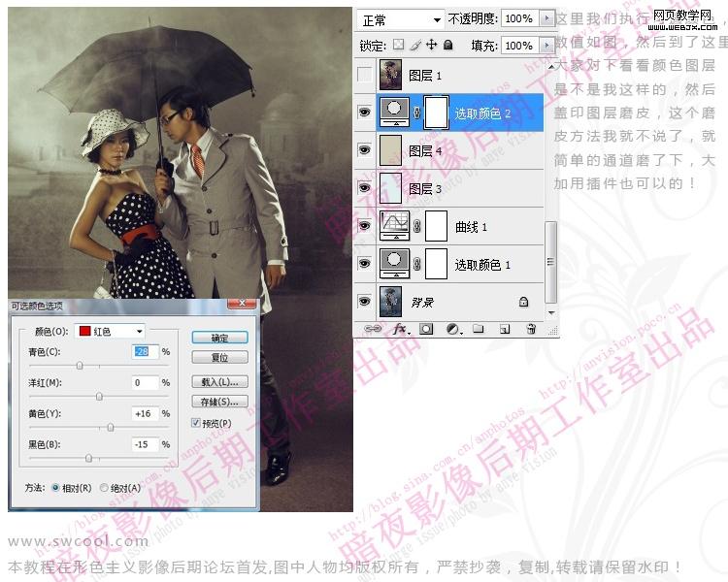Select the 选取颜色 1 layer name
The width and height of the screenshot is (728, 582).
(x=482, y=264)
